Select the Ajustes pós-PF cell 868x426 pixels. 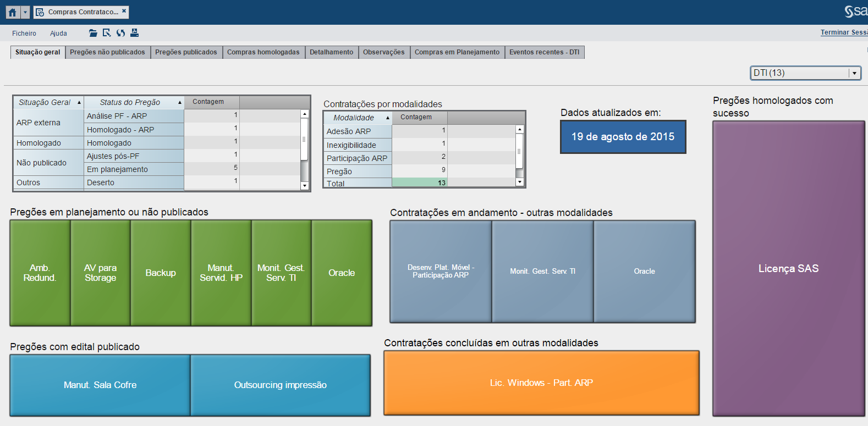pos(134,156)
